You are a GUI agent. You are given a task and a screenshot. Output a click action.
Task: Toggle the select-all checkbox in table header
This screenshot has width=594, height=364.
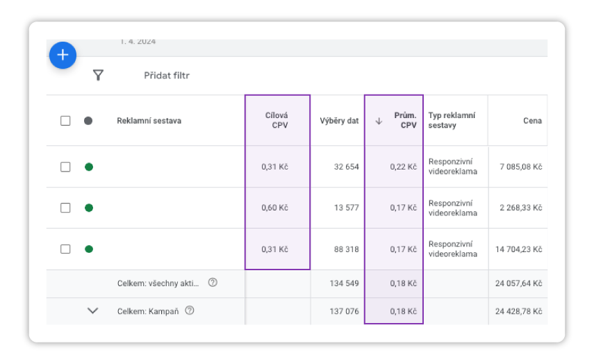(65, 120)
